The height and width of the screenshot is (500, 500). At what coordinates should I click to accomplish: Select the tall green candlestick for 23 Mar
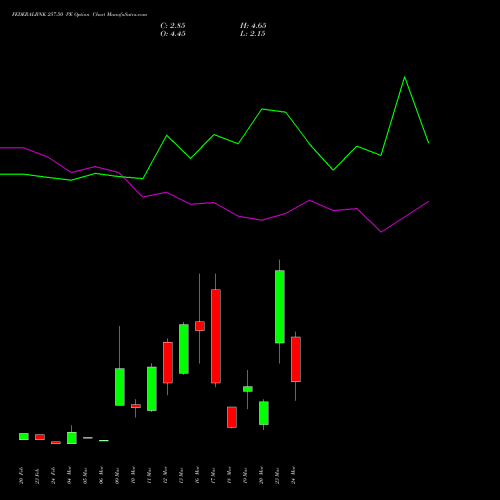pyautogui.click(x=280, y=306)
